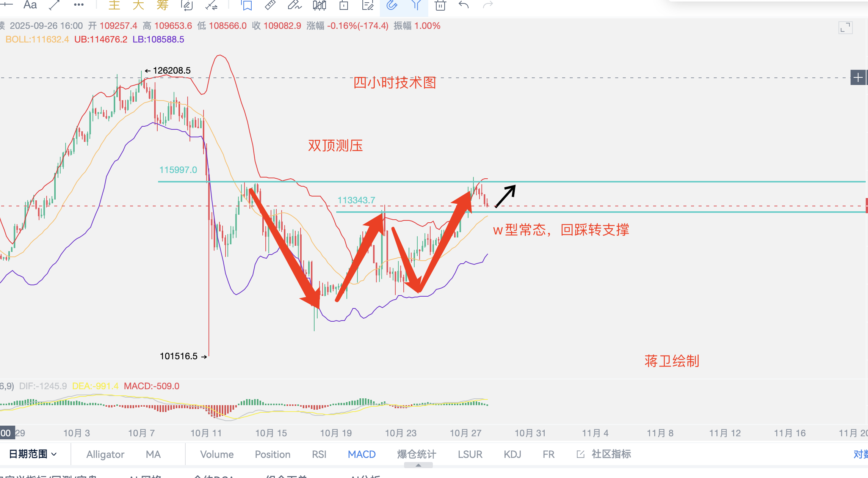Select the KDJ indicator tab
Viewport: 868px width, 478px height.
512,454
